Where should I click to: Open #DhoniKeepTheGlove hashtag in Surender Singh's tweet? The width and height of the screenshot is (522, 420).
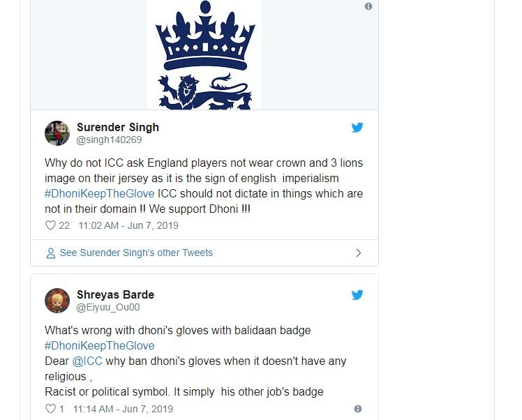coord(100,193)
